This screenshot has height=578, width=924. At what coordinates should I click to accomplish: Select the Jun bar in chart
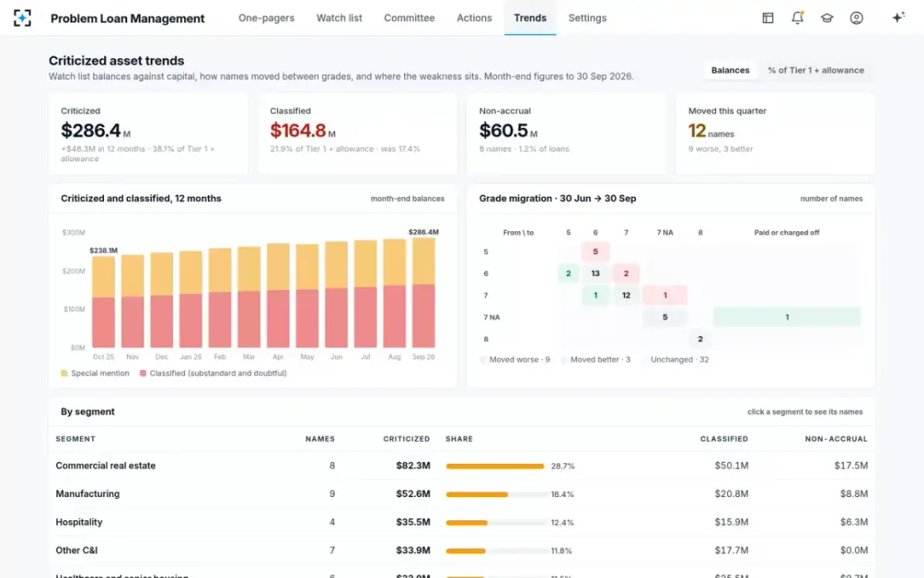pyautogui.click(x=336, y=295)
